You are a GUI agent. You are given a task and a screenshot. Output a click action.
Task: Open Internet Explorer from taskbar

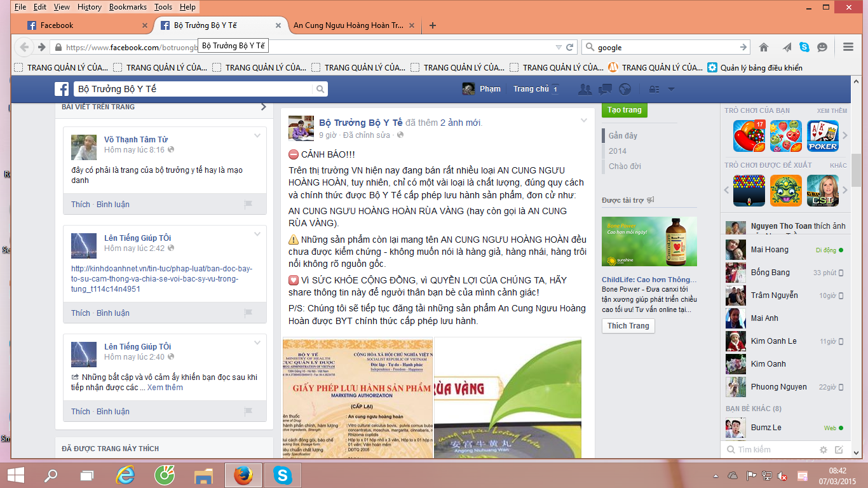coord(125,475)
